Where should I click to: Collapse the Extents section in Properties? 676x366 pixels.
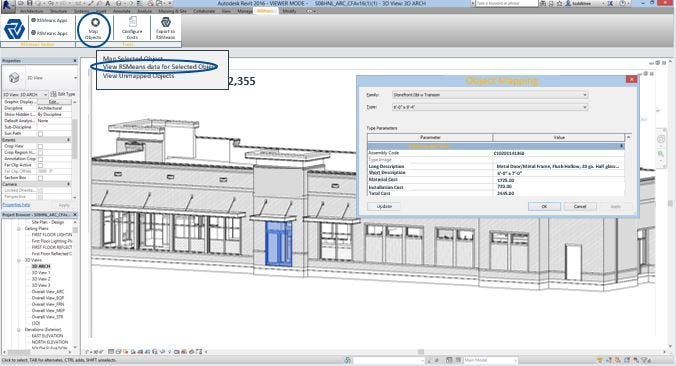point(68,140)
